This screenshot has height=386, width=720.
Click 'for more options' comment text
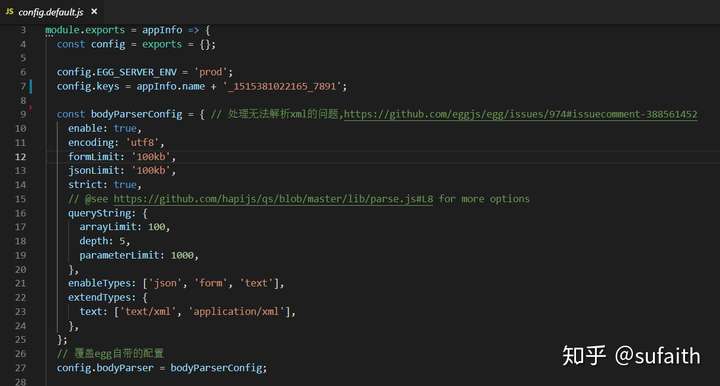point(484,199)
